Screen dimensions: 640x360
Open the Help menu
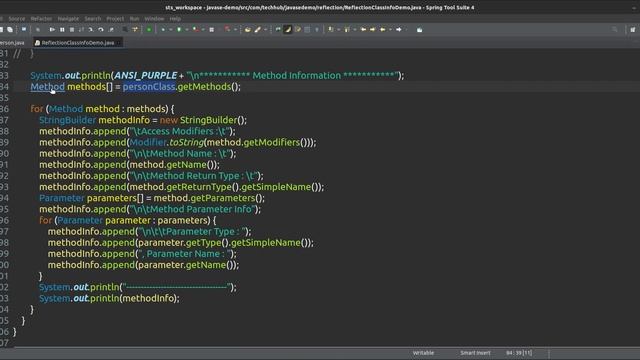pos(175,19)
